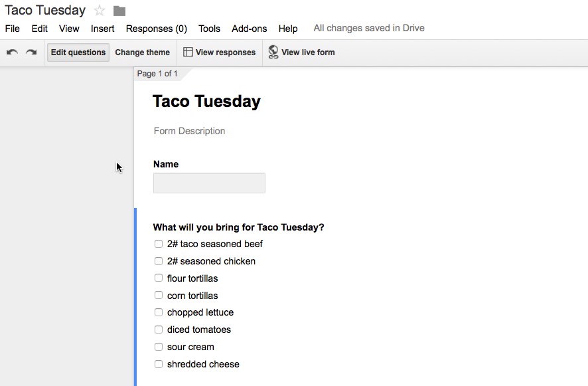The height and width of the screenshot is (386, 588).
Task: Open the move-to-folder icon
Action: [119, 11]
